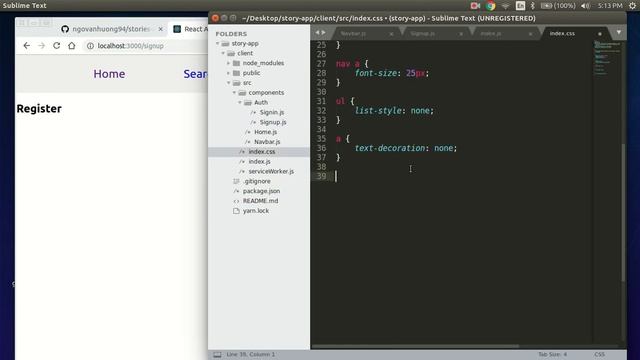This screenshot has width=640, height=360.
Task: Switch to the Signup.js editor tab
Action: (x=422, y=33)
